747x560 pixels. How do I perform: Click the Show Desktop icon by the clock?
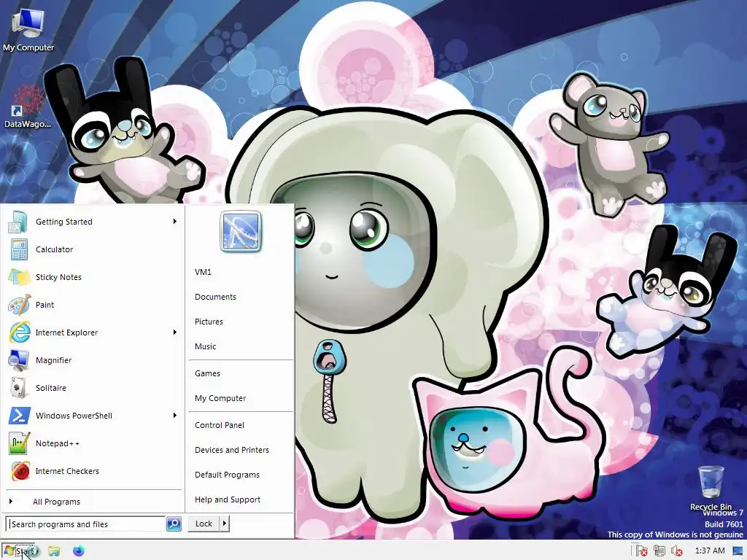coord(738,551)
